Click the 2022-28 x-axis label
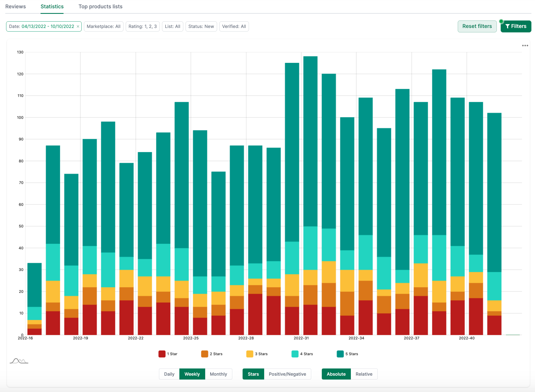 tap(246, 338)
